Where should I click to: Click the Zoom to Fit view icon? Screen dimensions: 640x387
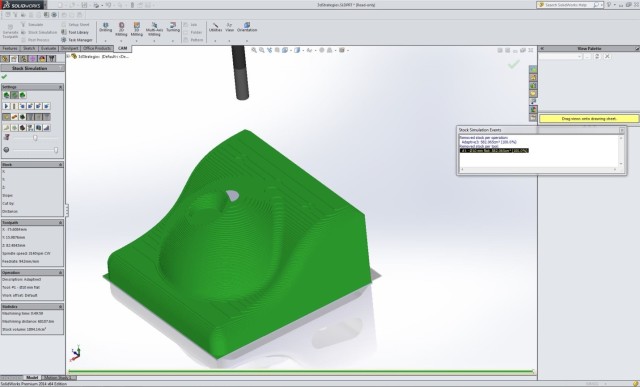(x=254, y=50)
